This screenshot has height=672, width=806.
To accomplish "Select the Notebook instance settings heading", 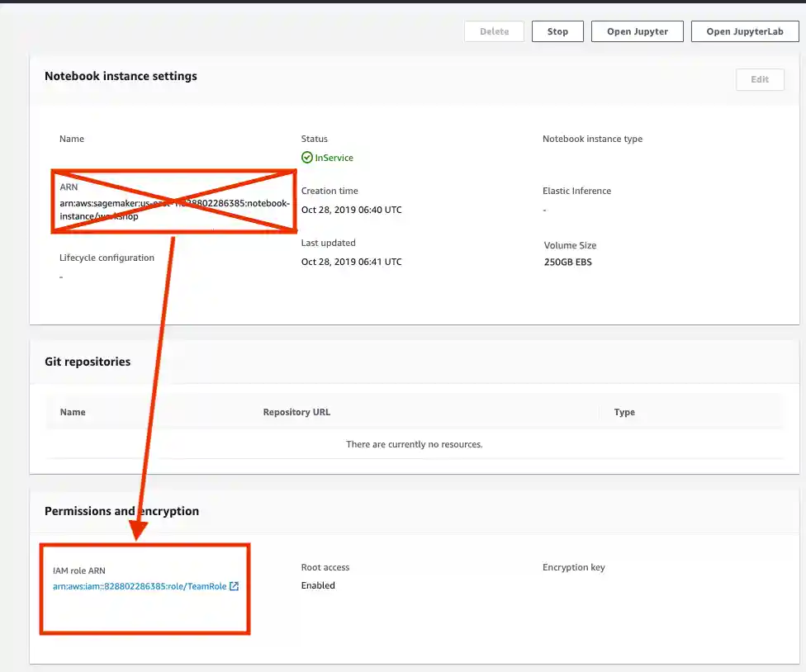I will [x=121, y=76].
